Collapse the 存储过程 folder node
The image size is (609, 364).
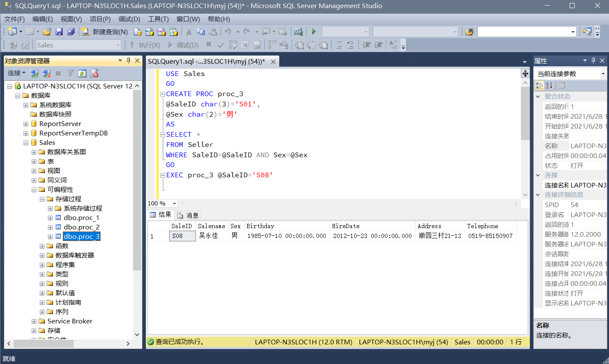(42, 199)
